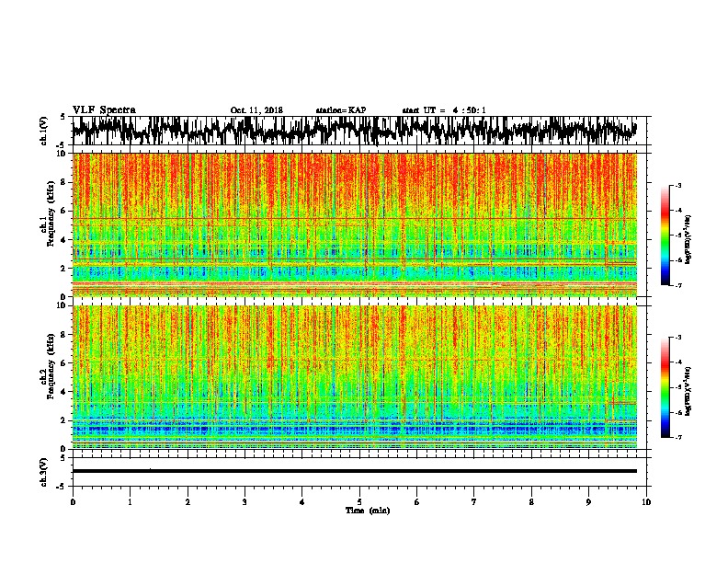Click the "-3" label on ch.1 color scale
This screenshot has width=728, height=563.
[x=677, y=185]
